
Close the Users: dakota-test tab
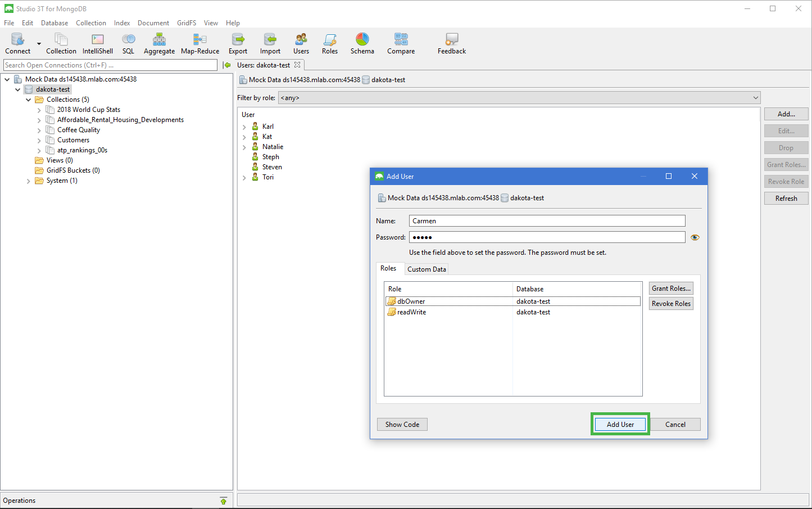297,65
